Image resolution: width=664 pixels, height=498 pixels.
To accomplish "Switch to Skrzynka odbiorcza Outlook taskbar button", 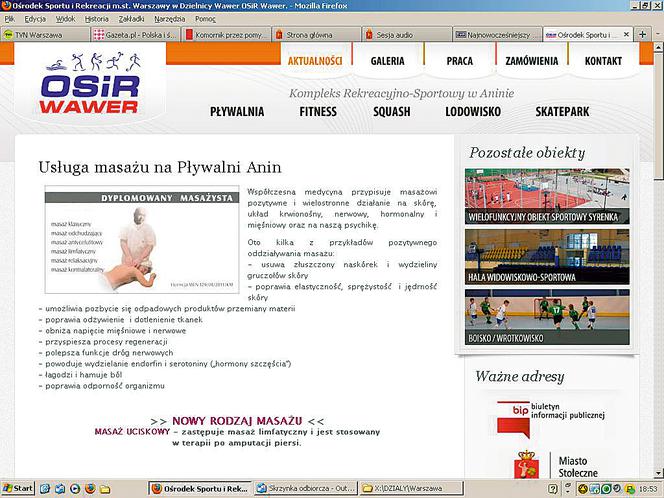I will [306, 488].
